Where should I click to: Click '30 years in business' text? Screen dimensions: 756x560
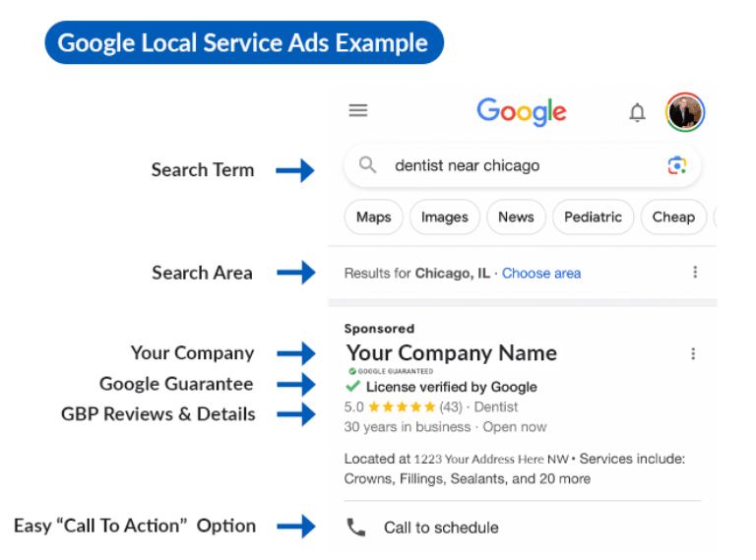click(408, 427)
